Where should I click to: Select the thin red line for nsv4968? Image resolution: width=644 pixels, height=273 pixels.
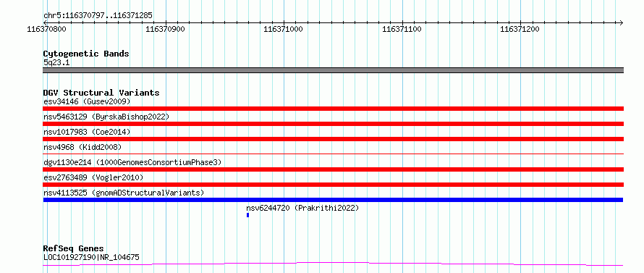click(x=333, y=154)
